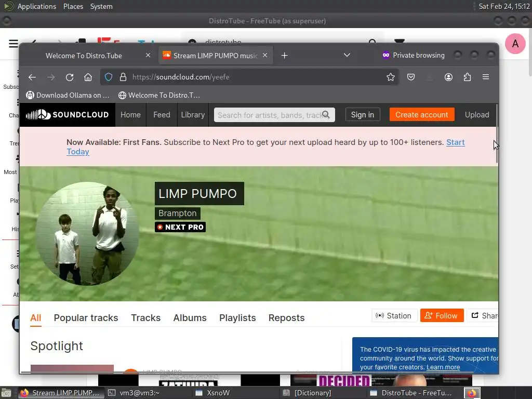This screenshot has width=532, height=399.
Task: Select the All profile tab
Action: [x=36, y=318]
